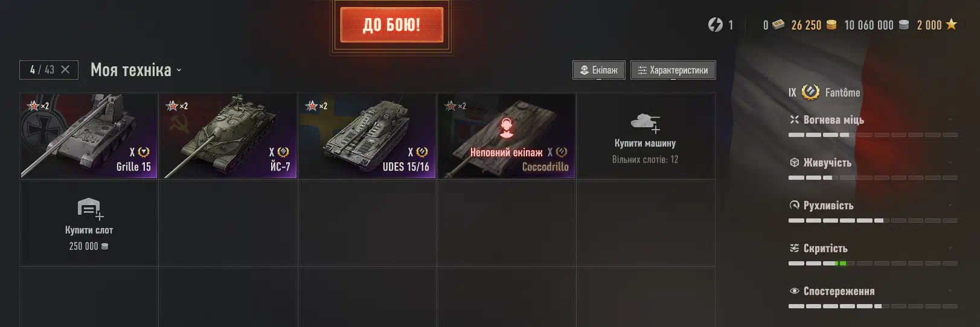This screenshot has height=327, width=980.
Task: Click the Скритність stat progress bar
Action: [x=873, y=263]
